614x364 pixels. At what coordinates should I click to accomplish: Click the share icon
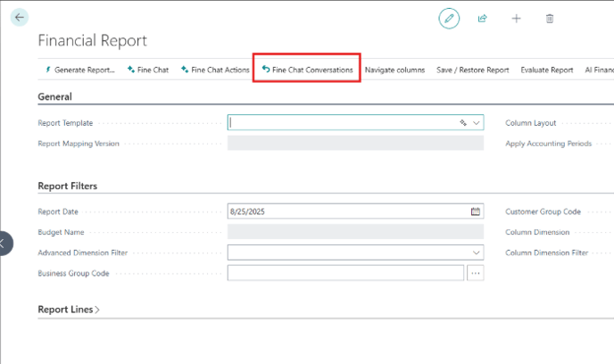(x=483, y=18)
